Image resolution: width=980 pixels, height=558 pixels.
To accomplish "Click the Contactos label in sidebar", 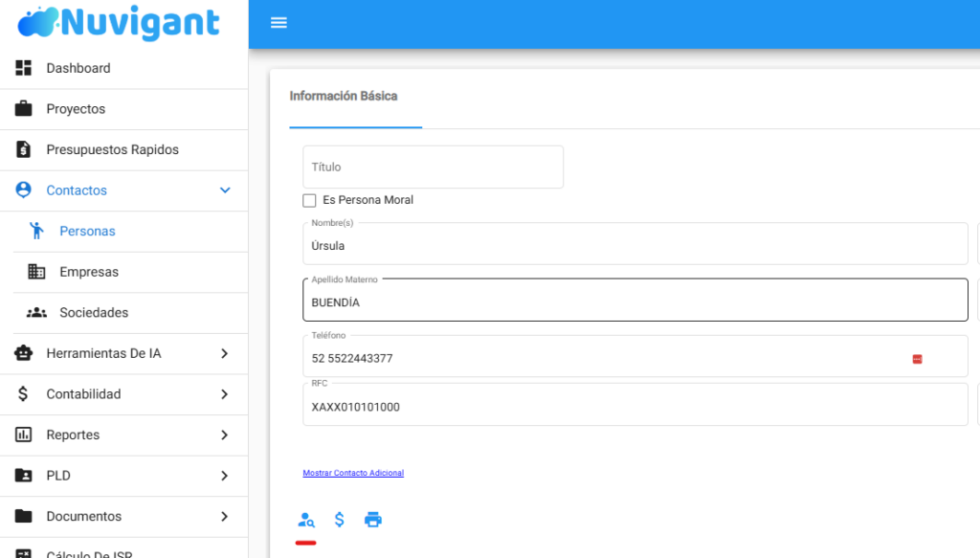I will pyautogui.click(x=77, y=190).
